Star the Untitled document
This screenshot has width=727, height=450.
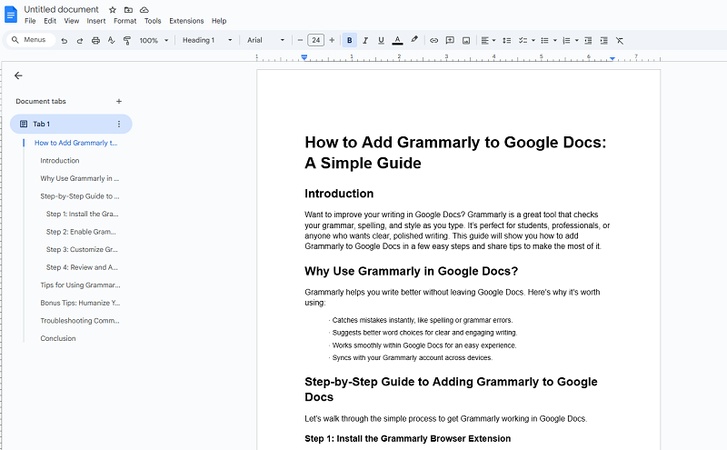coord(112,10)
